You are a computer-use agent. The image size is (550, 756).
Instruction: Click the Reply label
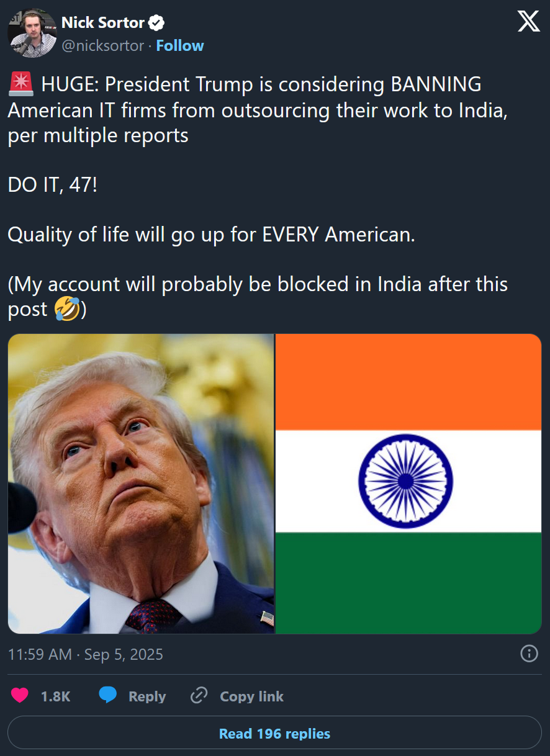[147, 696]
